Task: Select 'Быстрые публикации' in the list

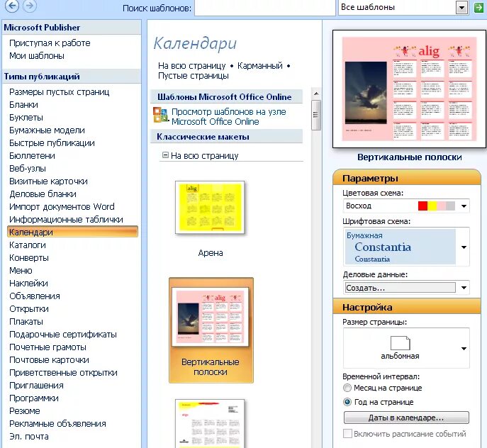Action: (52, 143)
